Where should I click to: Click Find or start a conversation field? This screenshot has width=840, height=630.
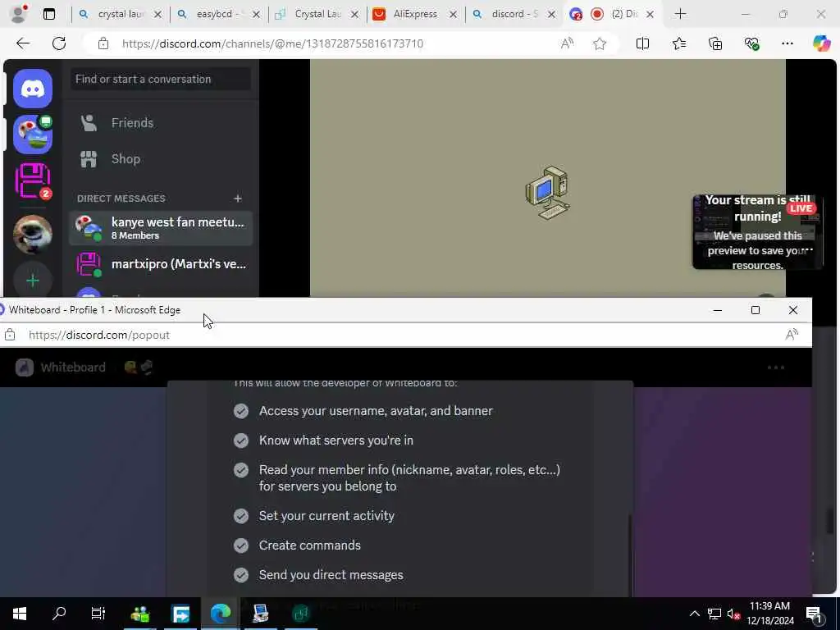pyautogui.click(x=161, y=80)
